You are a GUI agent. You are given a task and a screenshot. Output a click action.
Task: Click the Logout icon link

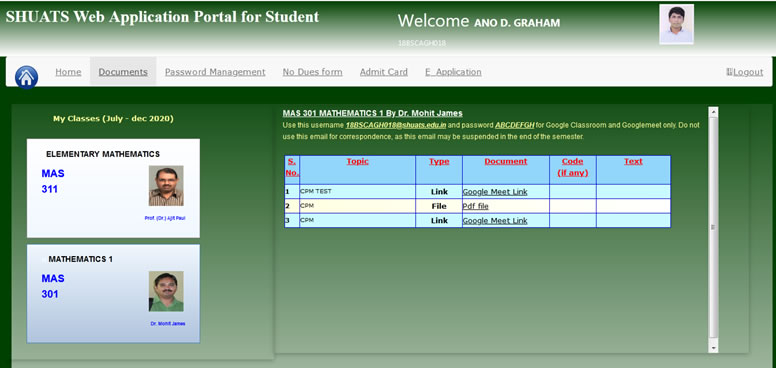(745, 72)
